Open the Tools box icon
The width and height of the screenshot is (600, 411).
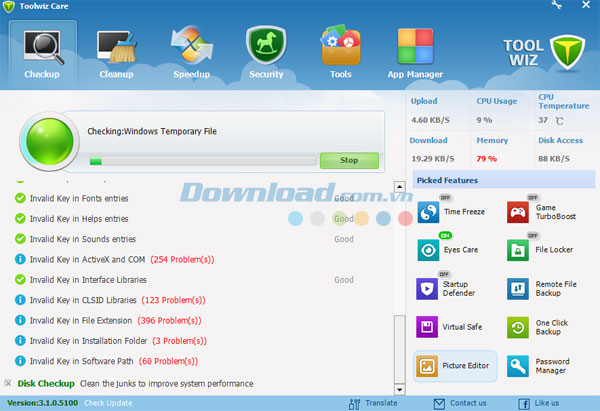(x=341, y=46)
